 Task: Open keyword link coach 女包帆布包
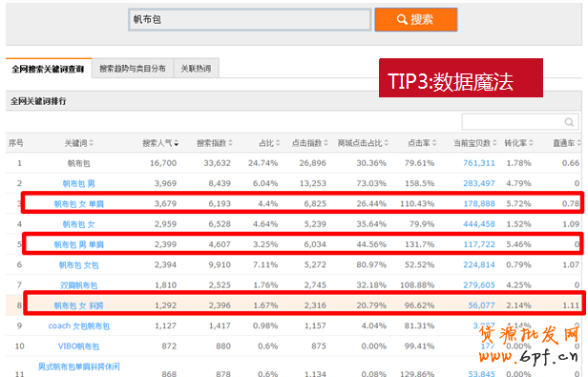[x=78, y=326]
